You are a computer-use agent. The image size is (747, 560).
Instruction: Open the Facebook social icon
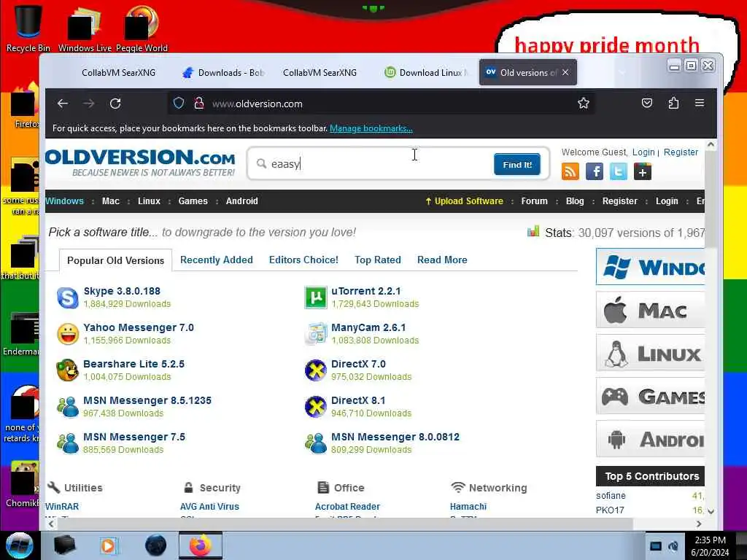594,171
